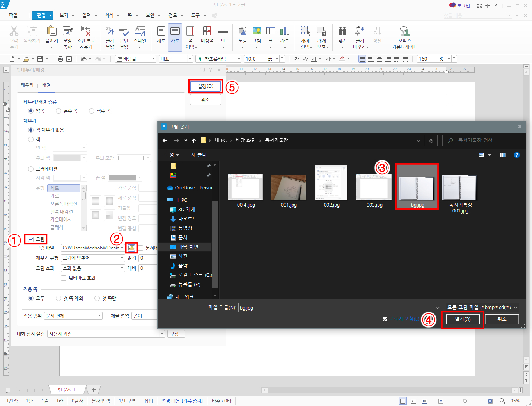Toggle the 그림 checkbox

[31, 239]
